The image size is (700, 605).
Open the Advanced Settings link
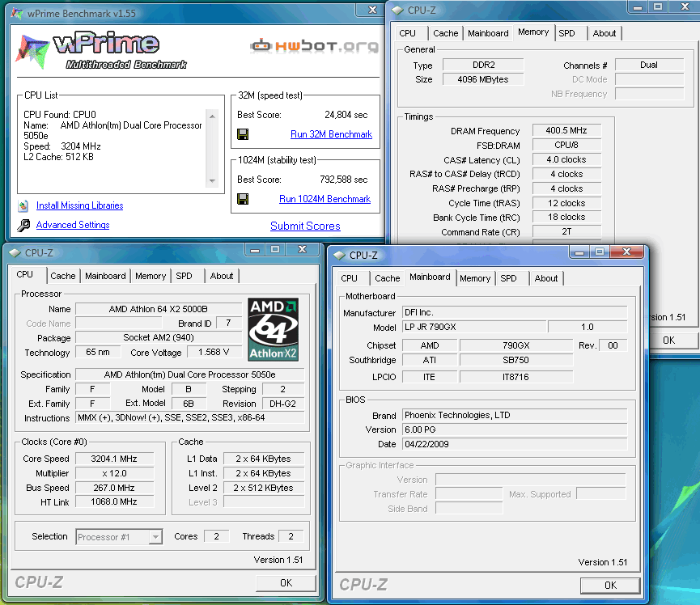click(x=73, y=225)
